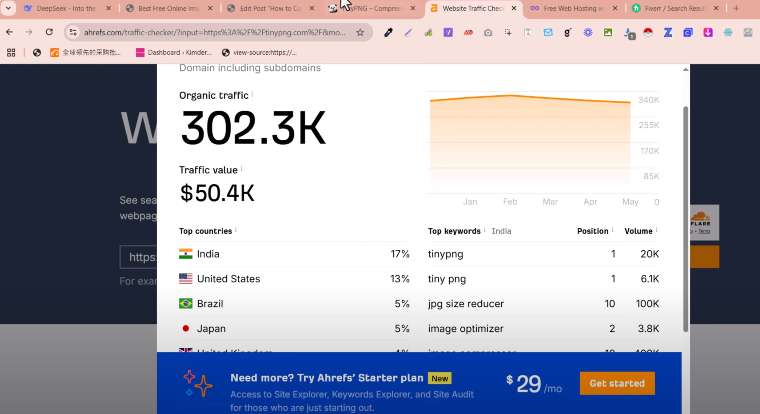Click the URL input field behind the modal

click(x=139, y=257)
